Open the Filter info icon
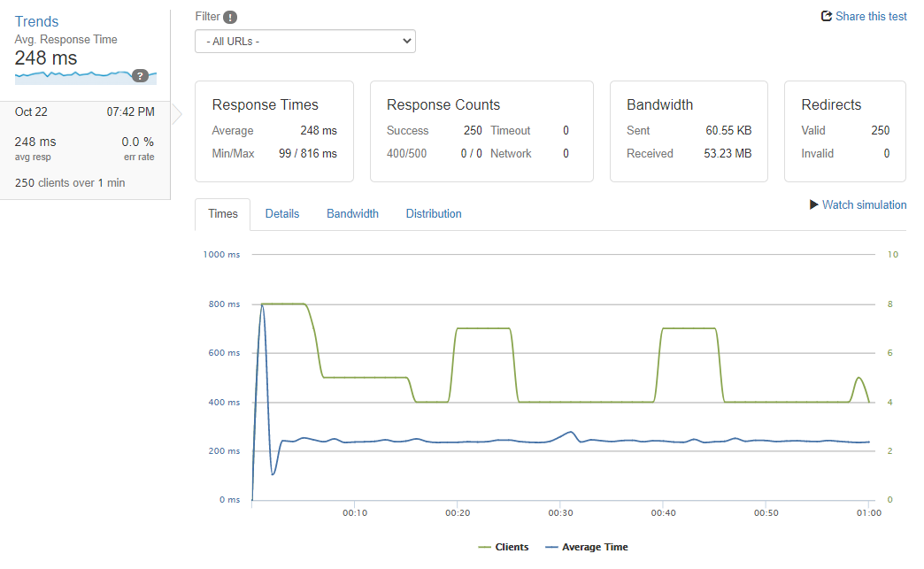Screen dimensions: 924x569 (229, 16)
